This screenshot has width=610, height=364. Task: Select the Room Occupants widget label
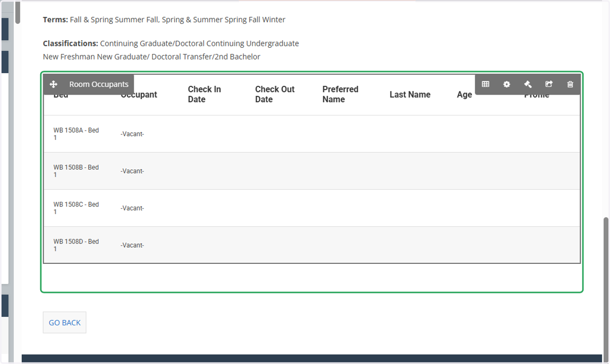click(99, 84)
